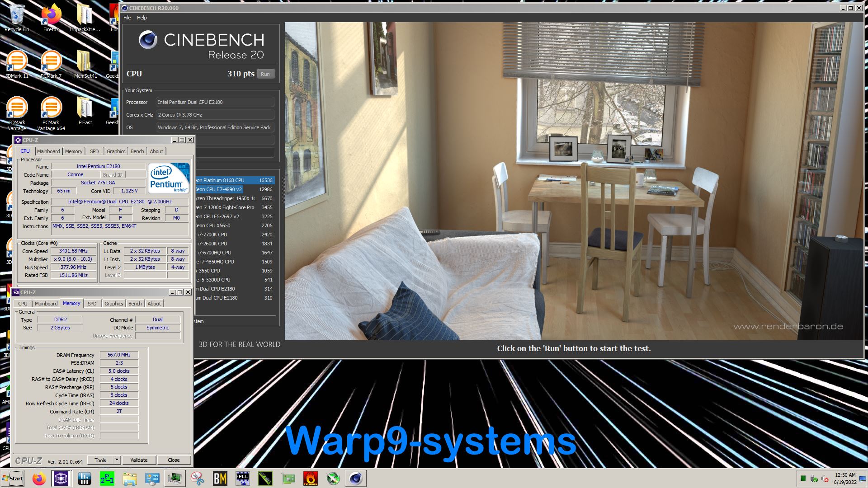Image resolution: width=868 pixels, height=488 pixels.
Task: Open the PiFast folder on desktop
Action: (85, 111)
